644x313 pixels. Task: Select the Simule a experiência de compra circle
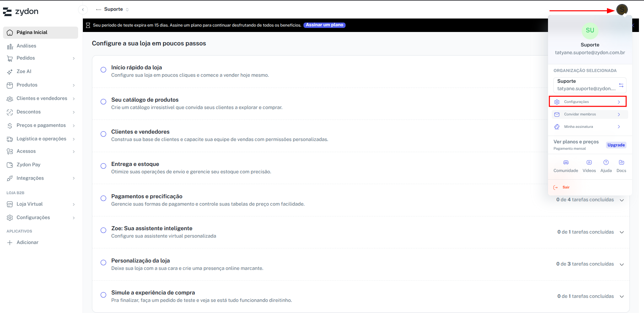coord(103,295)
